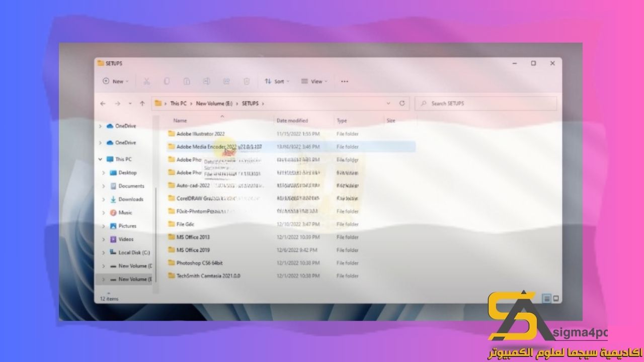Click the navigation pane scrollbar
This screenshot has width=644, height=362.
click(156, 234)
